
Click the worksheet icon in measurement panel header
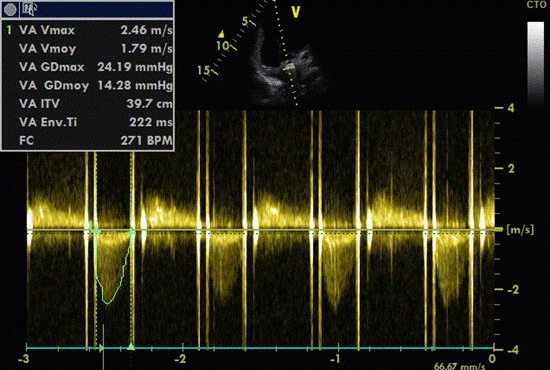tap(28, 9)
